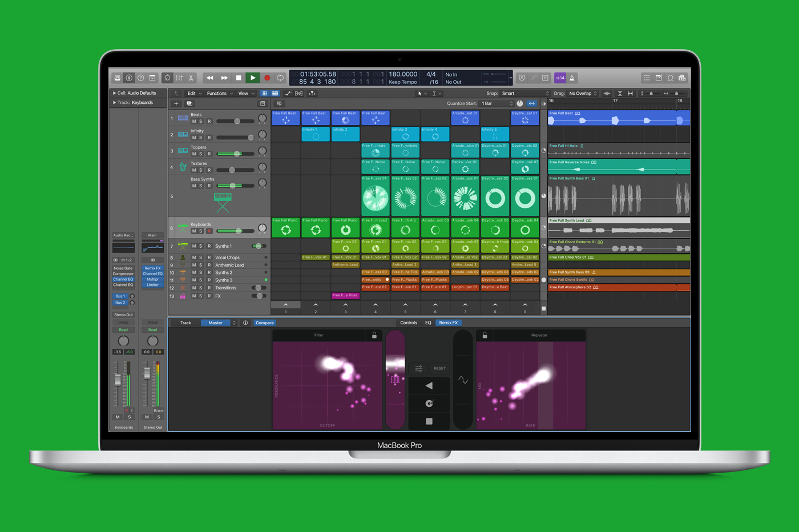Open the display mode arrow on LCD
The width and height of the screenshot is (799, 532).
(511, 78)
